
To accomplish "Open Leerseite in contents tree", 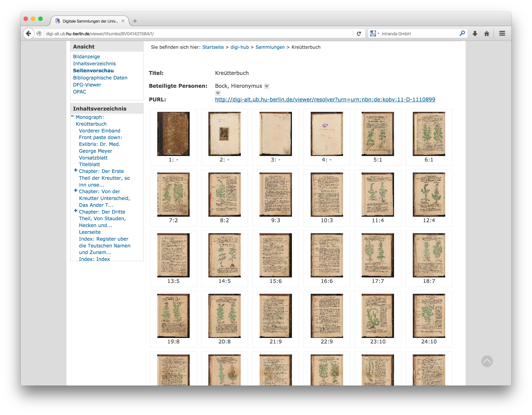I will pyautogui.click(x=89, y=232).
